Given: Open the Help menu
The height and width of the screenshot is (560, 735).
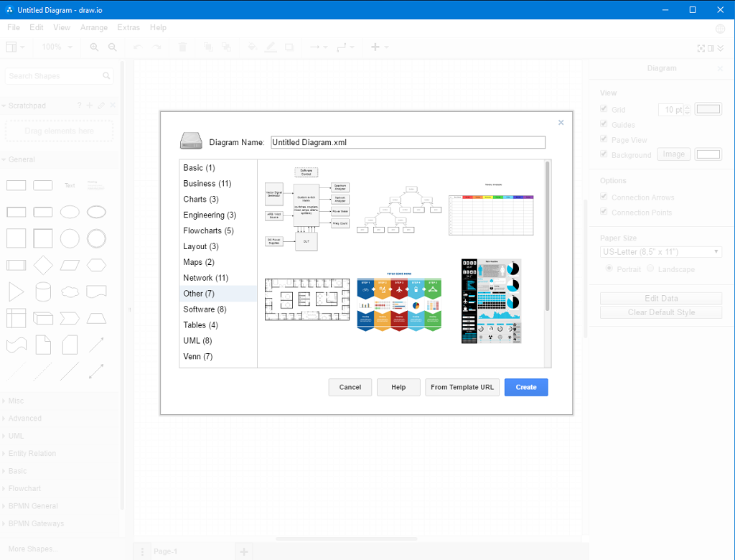Looking at the screenshot, I should (158, 28).
